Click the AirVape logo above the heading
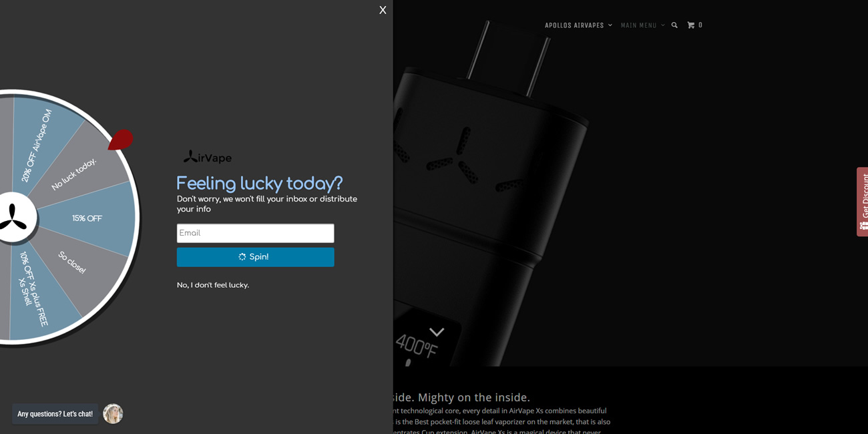The height and width of the screenshot is (434, 868). (208, 158)
